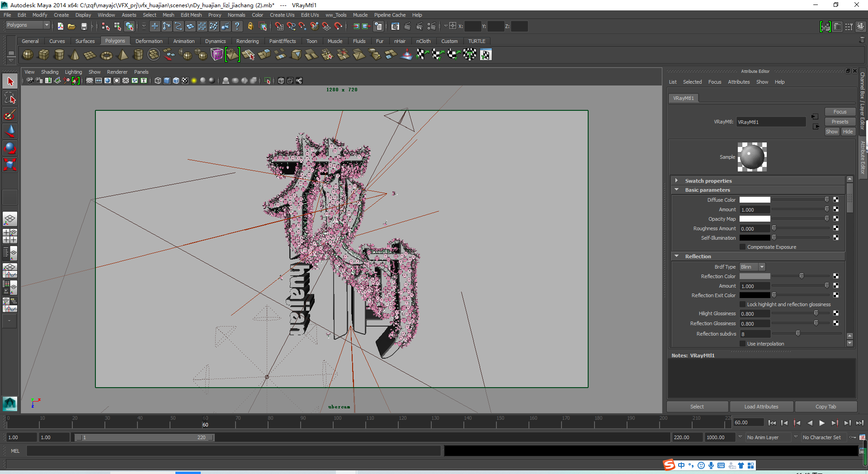
Task: Click the Select button in Attribute Editor
Action: 697,407
